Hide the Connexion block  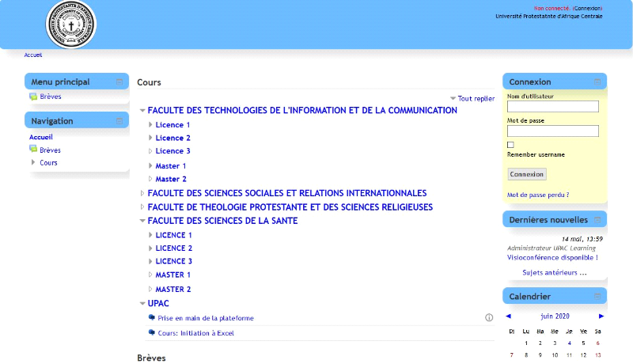[597, 82]
